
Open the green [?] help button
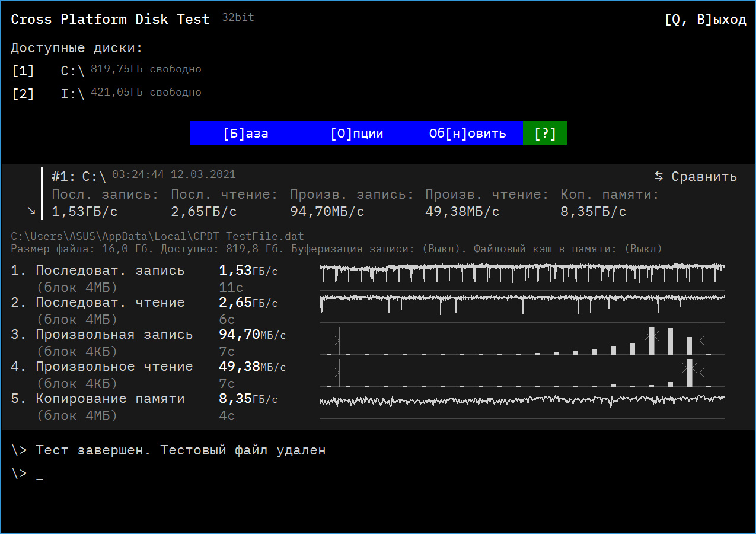point(545,133)
